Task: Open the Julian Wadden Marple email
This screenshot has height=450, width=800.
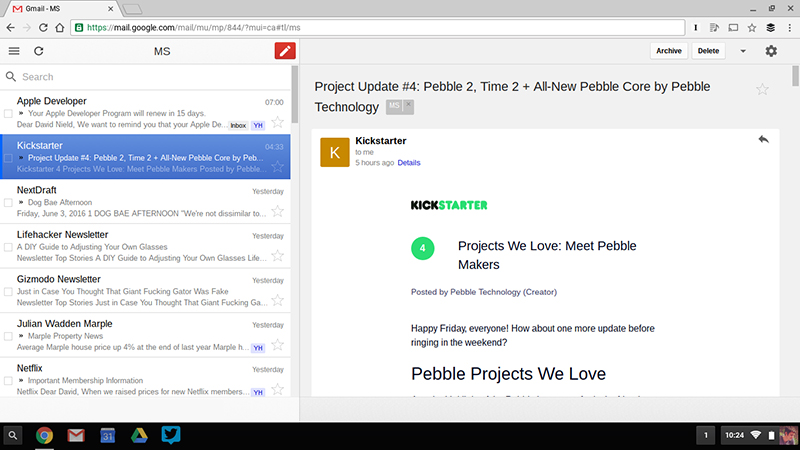Action: click(x=145, y=335)
